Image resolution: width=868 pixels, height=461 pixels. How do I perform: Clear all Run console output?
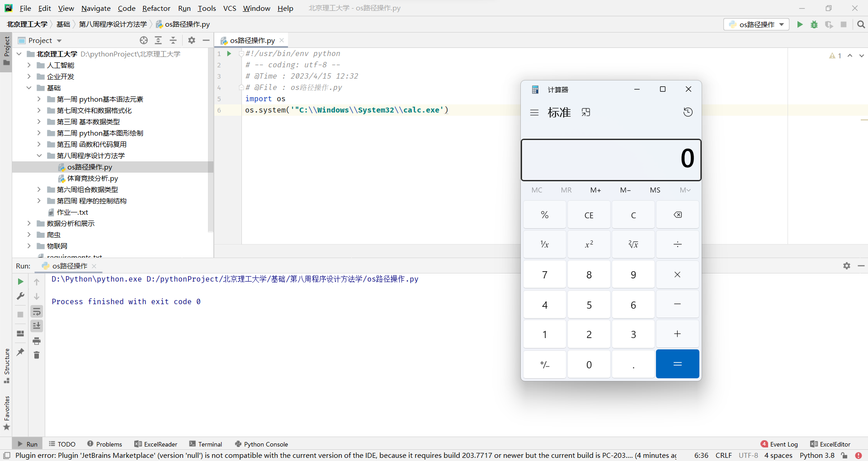37,355
